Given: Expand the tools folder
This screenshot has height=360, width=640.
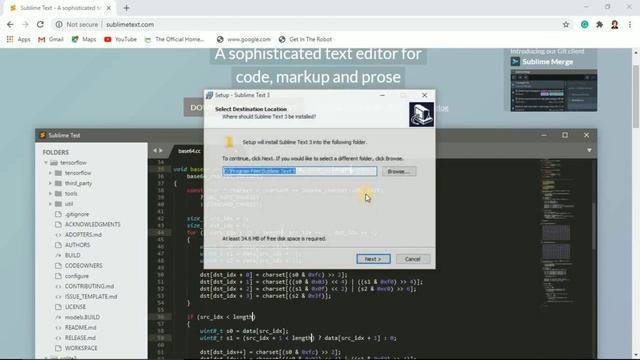Looking at the screenshot, I should coord(50,193).
